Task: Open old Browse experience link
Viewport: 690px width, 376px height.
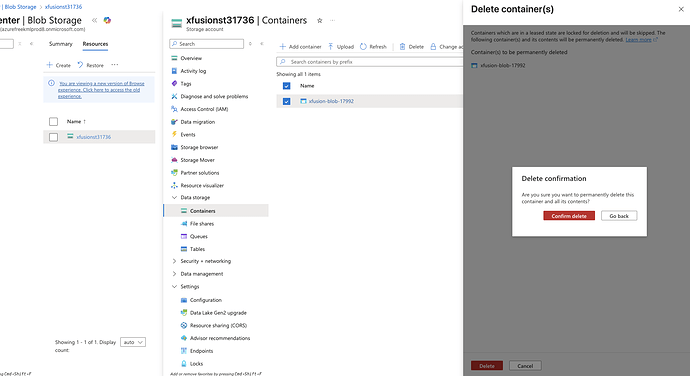Action: [101, 90]
